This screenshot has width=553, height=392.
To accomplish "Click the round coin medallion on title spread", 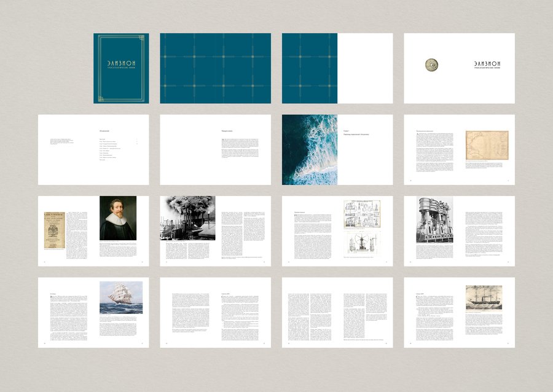I will point(431,65).
